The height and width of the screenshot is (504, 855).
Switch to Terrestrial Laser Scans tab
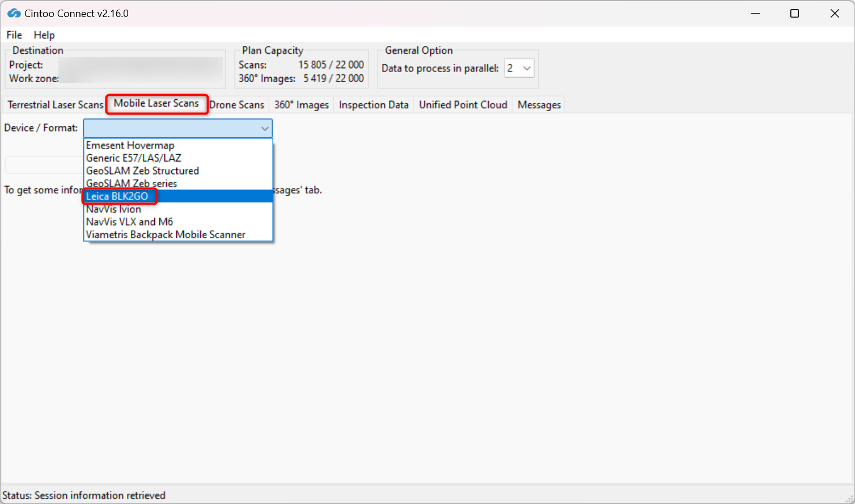click(55, 105)
